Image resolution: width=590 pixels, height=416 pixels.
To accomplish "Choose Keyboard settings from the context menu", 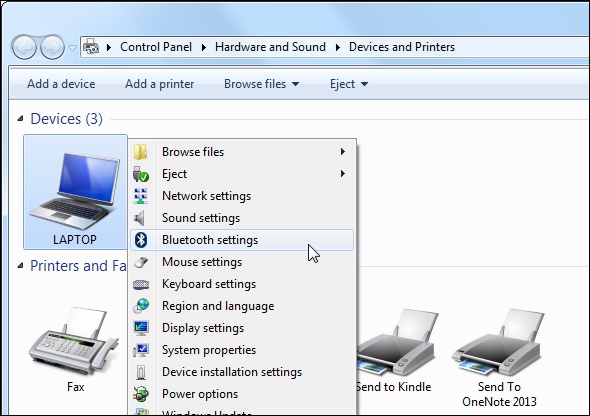I will coord(242,284).
